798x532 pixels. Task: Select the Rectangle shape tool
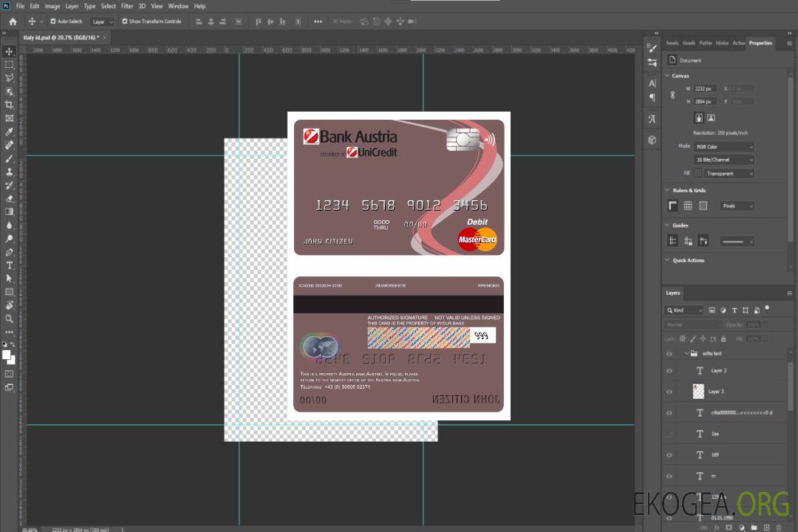(x=9, y=292)
